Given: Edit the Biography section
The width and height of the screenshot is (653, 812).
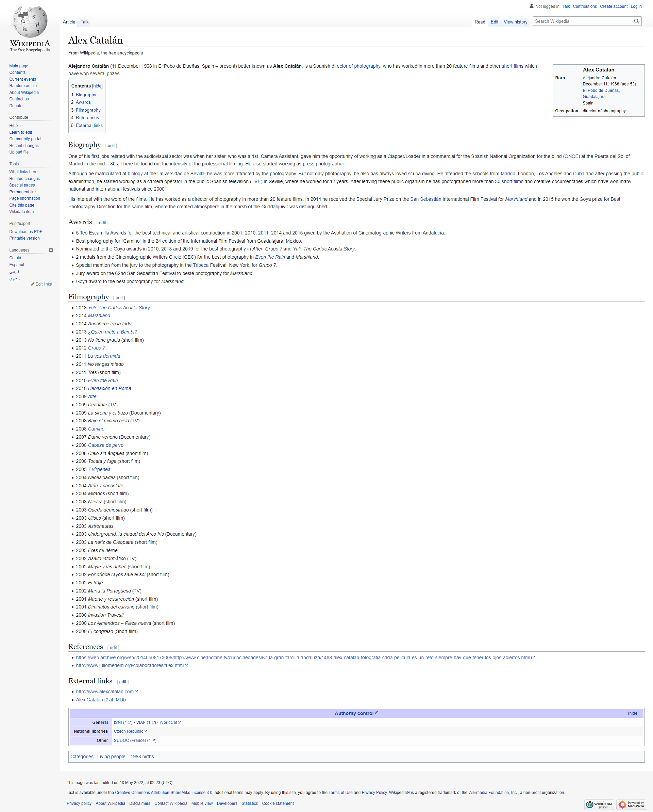Looking at the screenshot, I should (x=111, y=146).
